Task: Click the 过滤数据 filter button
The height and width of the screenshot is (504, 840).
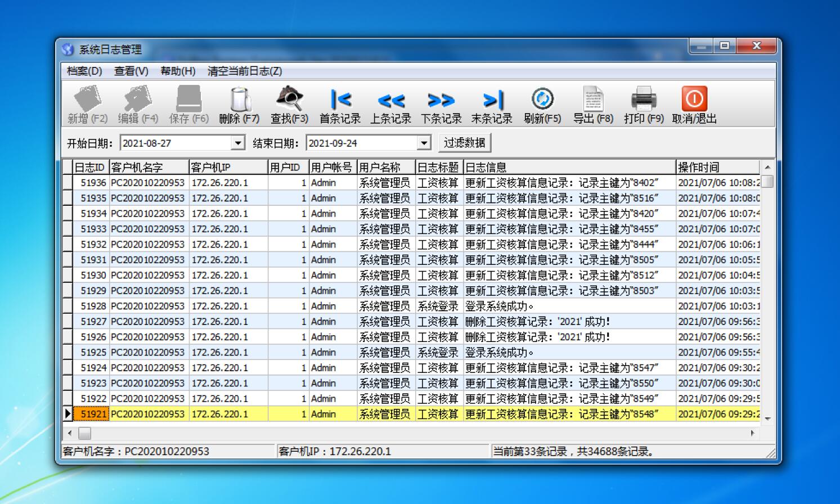Action: tap(464, 143)
